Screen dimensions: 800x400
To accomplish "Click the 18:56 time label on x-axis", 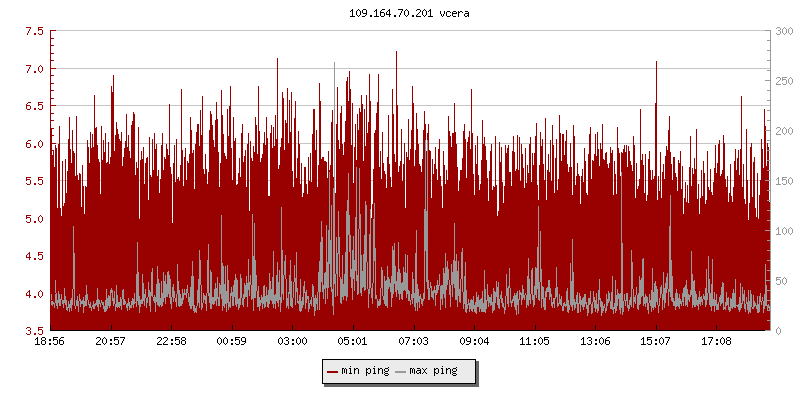I will 50,341.
